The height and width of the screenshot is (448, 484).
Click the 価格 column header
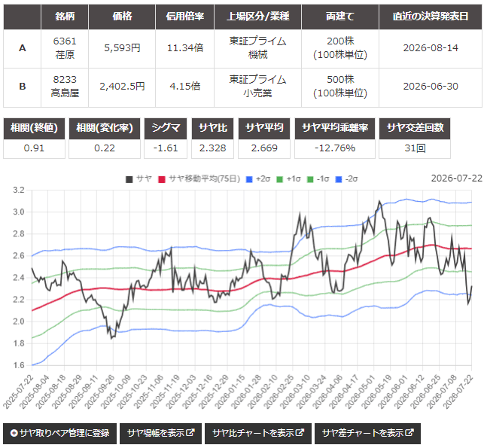[x=122, y=17]
